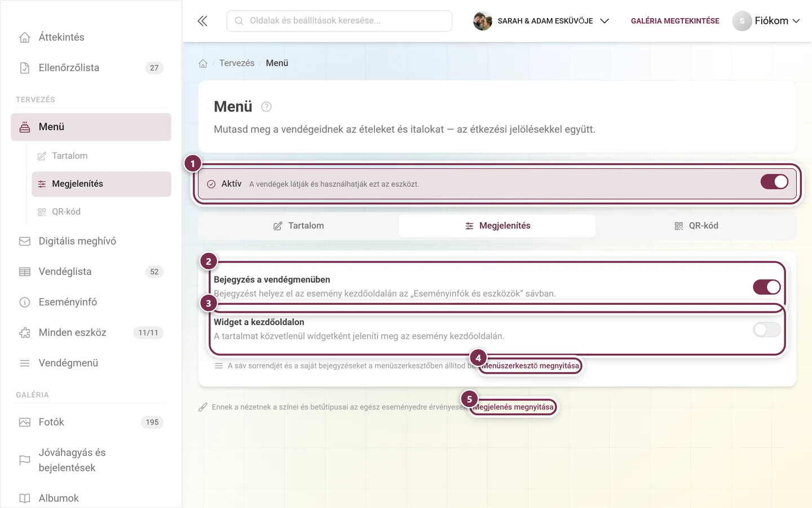Open the QR-kód tab
The width and height of the screenshot is (812, 508).
[696, 226]
